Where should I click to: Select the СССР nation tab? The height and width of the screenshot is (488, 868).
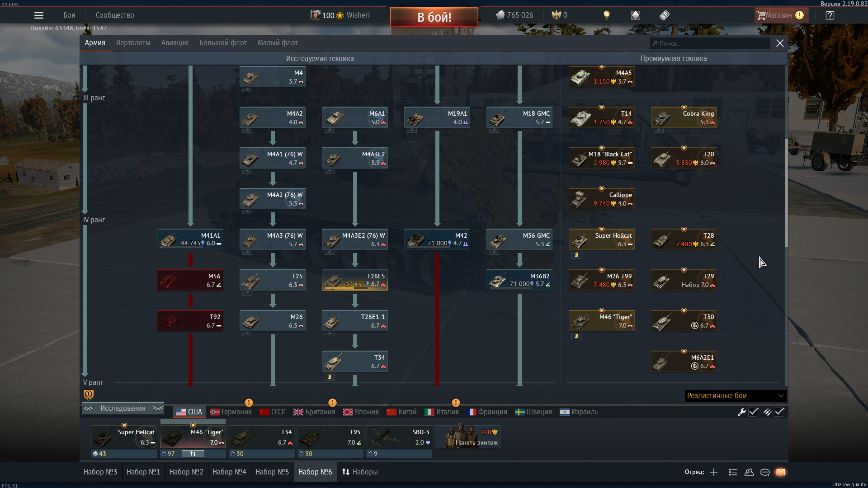[273, 412]
